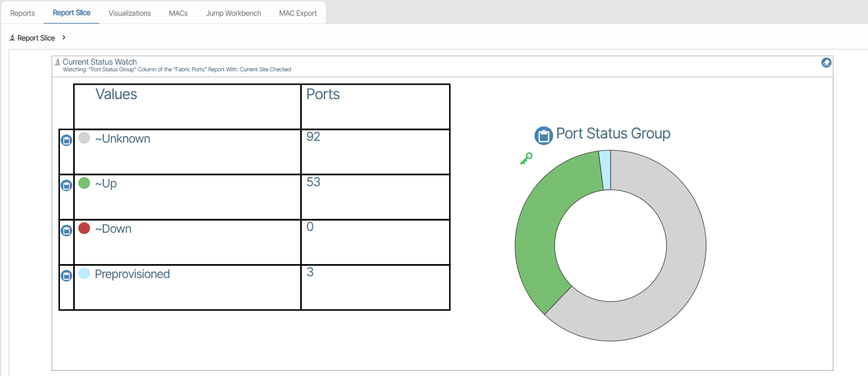This screenshot has height=376, width=868.
Task: Click the clipboard icon next to Port Status Group
Action: click(x=544, y=135)
